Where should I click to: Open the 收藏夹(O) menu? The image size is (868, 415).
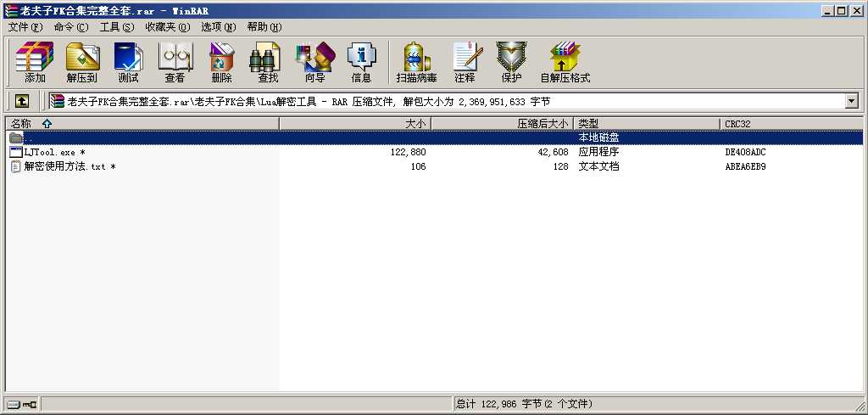[x=168, y=26]
